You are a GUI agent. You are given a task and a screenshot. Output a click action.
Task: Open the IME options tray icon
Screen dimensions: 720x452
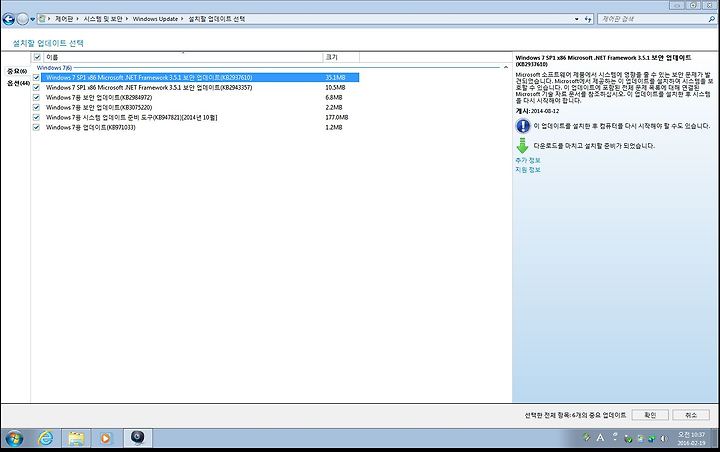615,436
